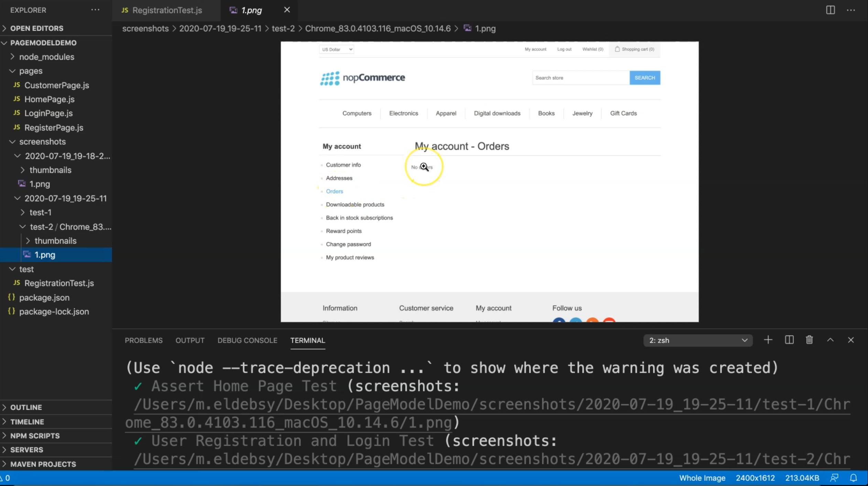Click Whole Image zoom status item
This screenshot has height=486, width=868.
coord(702,478)
